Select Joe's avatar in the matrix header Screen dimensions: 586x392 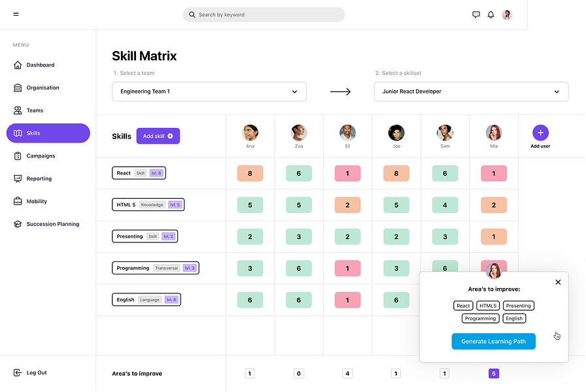pyautogui.click(x=396, y=133)
